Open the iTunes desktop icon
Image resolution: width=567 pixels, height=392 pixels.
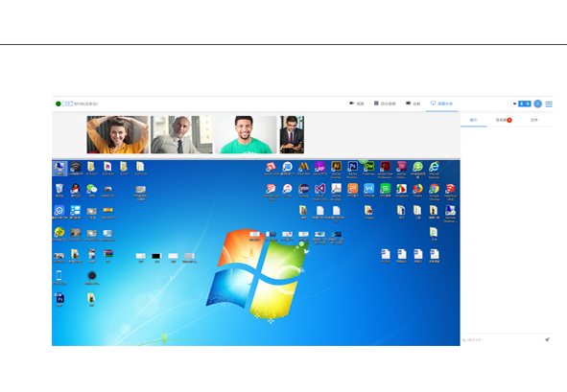pyautogui.click(x=288, y=191)
